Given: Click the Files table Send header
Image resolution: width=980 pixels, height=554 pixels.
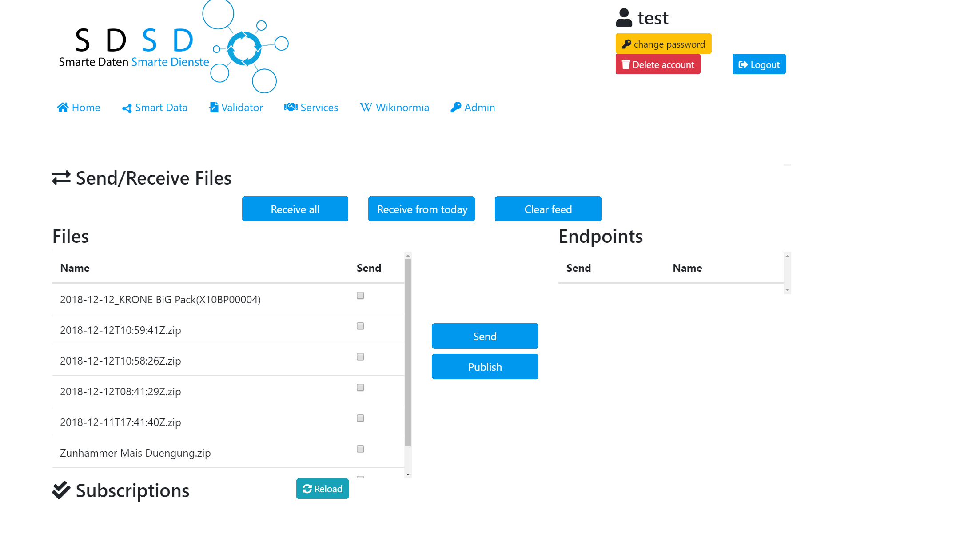Looking at the screenshot, I should pos(369,268).
